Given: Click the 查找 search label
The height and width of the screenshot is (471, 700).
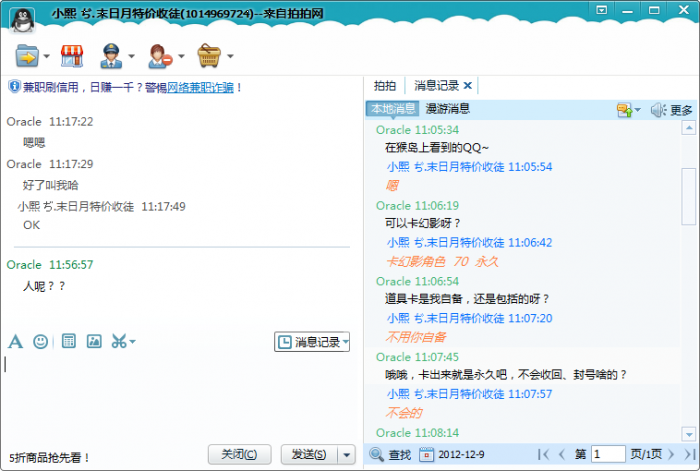Looking at the screenshot, I should pos(400,455).
